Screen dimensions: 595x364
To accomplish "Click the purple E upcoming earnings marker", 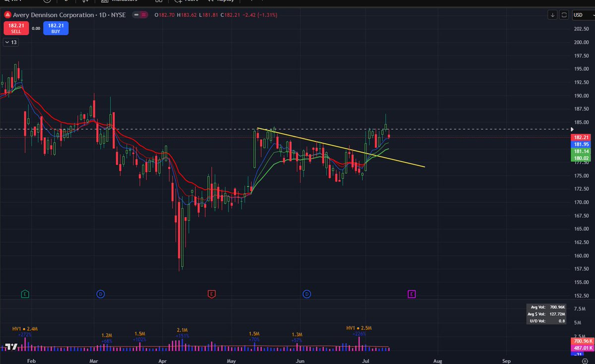I will 412,294.
